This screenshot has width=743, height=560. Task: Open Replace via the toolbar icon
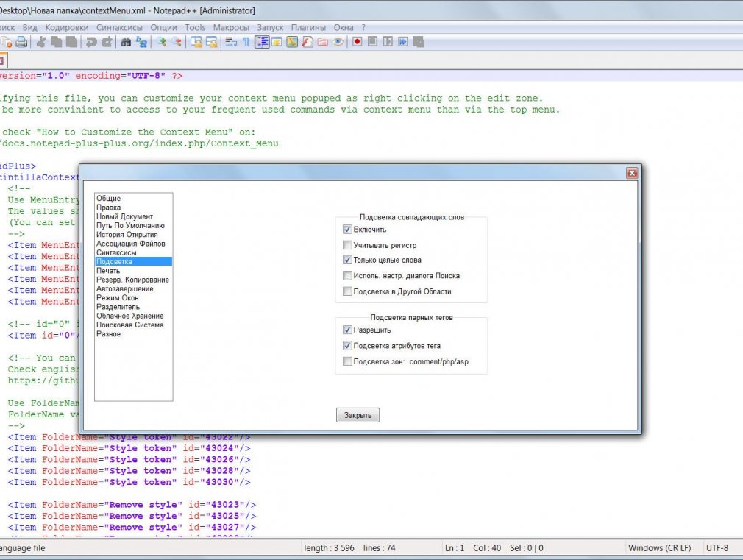coord(141,42)
